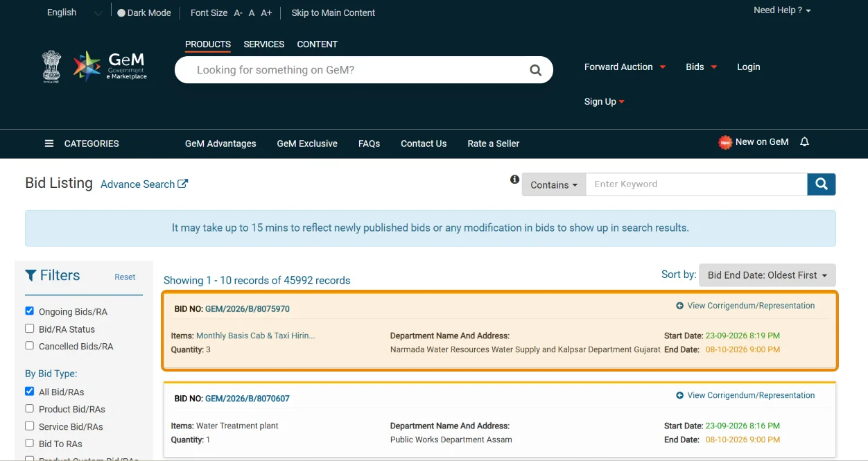
Task: Open Contact Us menu item
Action: [424, 143]
